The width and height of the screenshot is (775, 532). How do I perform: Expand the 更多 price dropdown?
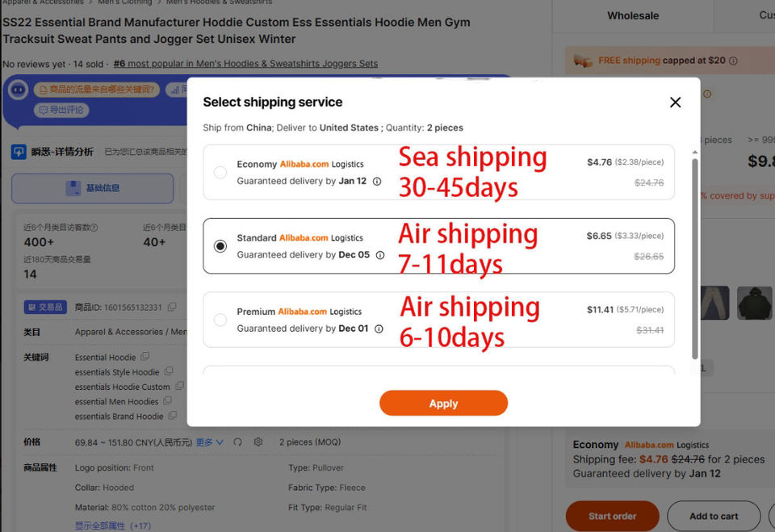(210, 442)
